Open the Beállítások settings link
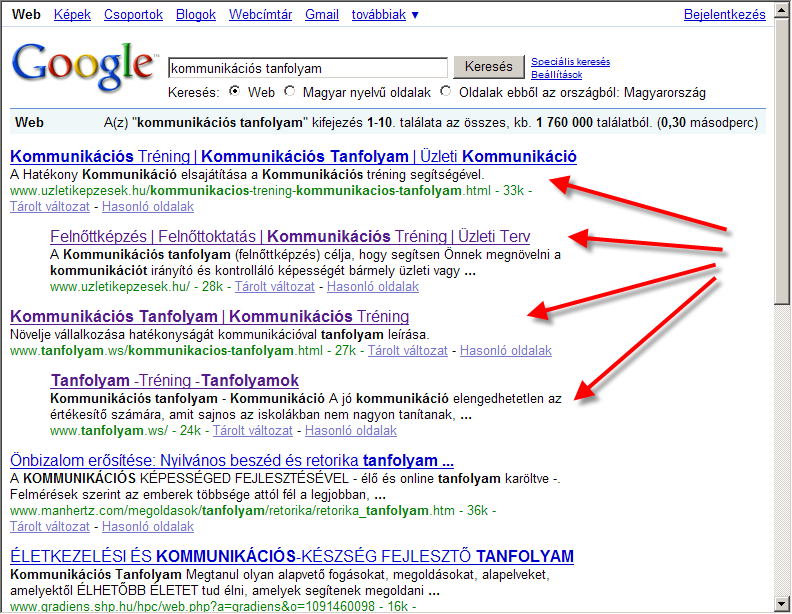Viewport: 792px width, 614px height. [556, 75]
